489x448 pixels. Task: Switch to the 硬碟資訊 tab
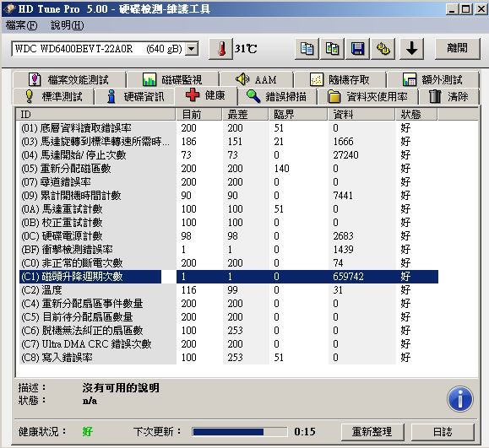(135, 96)
